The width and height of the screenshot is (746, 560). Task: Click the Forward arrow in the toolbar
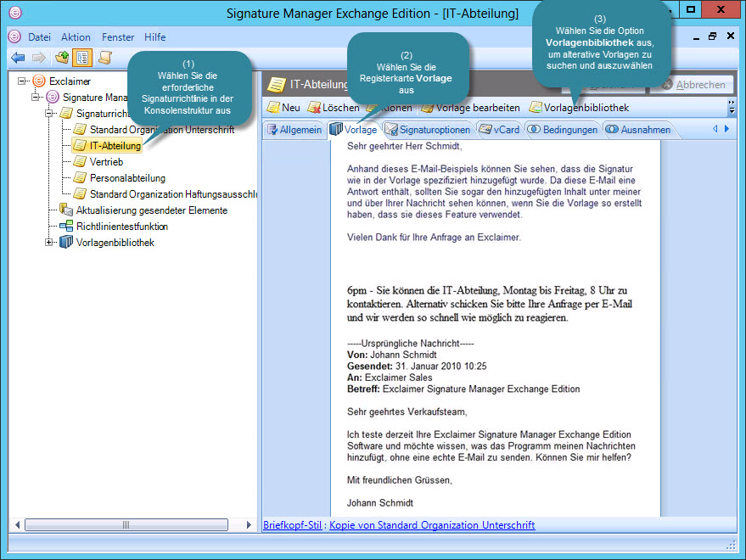point(39,58)
